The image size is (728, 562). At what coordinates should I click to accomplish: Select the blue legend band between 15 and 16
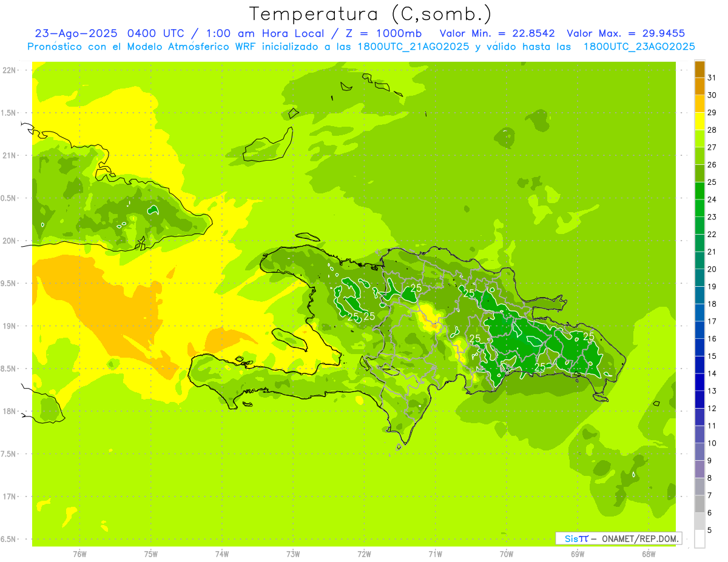pos(699,347)
